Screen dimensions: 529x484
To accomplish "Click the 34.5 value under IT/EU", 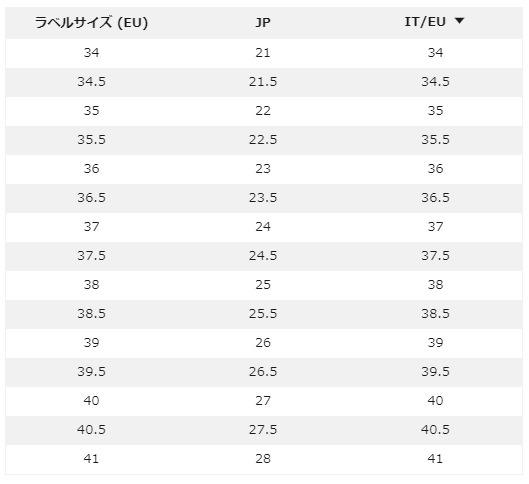I will click(435, 82).
